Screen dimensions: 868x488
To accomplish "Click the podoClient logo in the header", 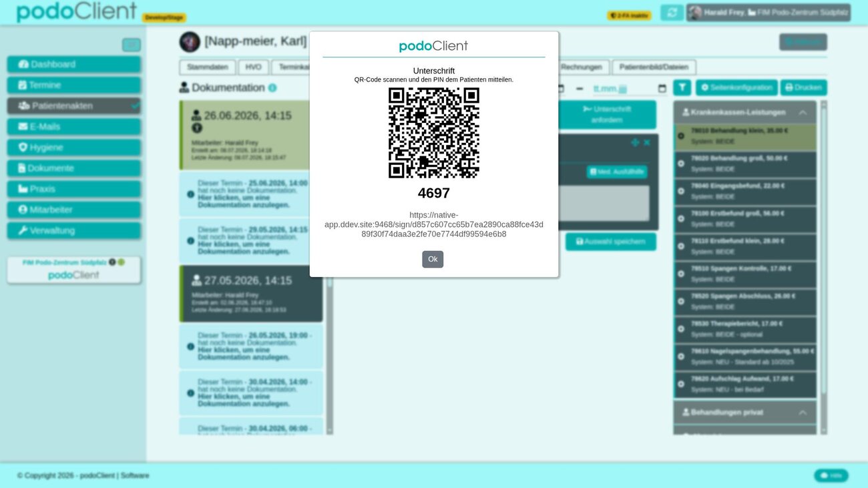I will [x=77, y=11].
